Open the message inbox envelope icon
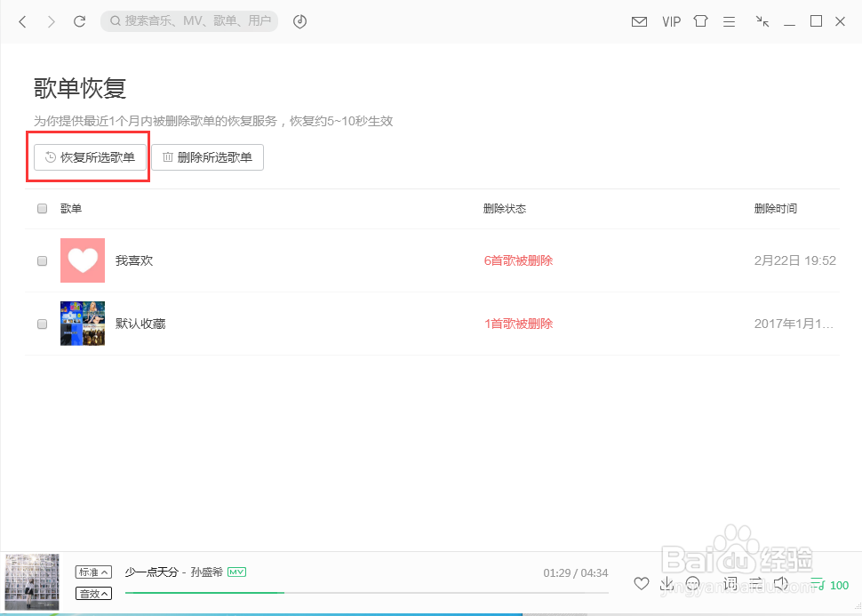This screenshot has height=616, width=862. coord(639,21)
